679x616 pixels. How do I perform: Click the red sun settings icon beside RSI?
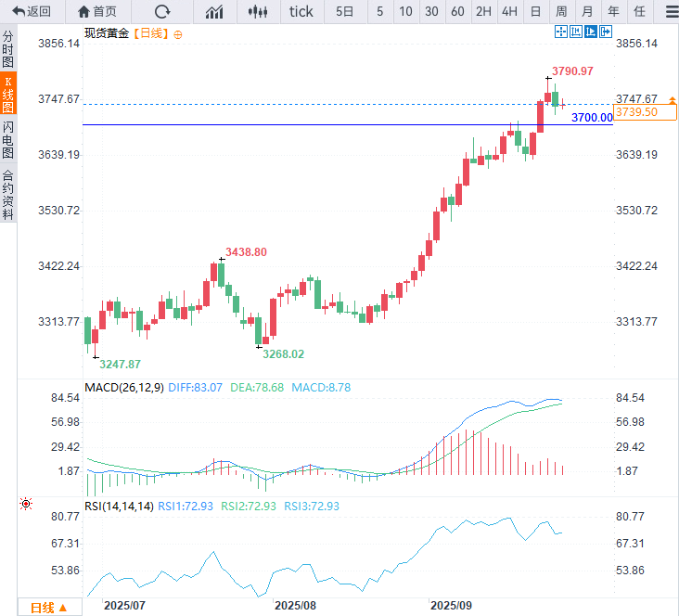click(x=26, y=504)
